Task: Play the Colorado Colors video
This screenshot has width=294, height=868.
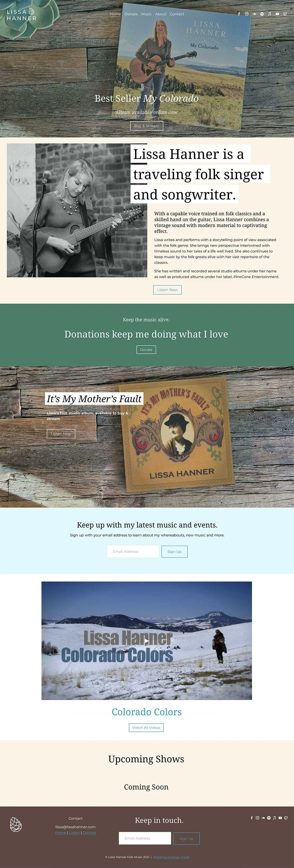Action: [x=146, y=641]
